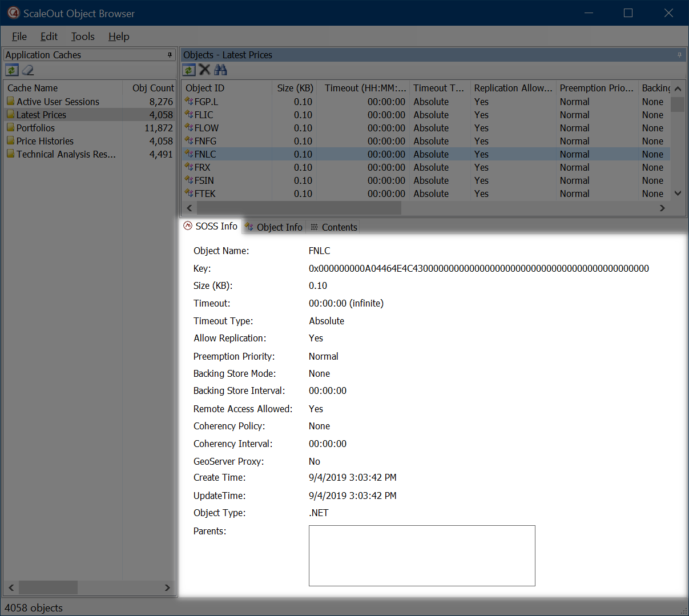Screen dimensions: 689x616
Task: Switch to the Object Info tab
Action: [x=274, y=227]
